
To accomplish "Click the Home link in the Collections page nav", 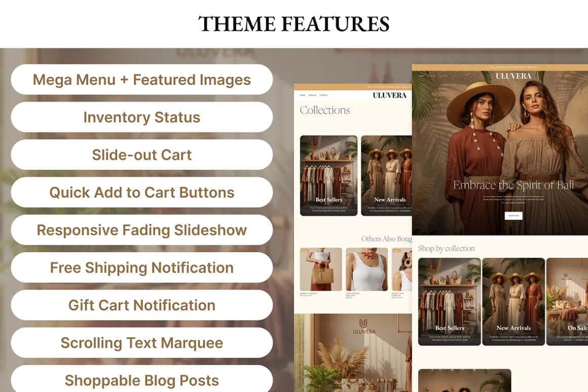I will (x=302, y=95).
